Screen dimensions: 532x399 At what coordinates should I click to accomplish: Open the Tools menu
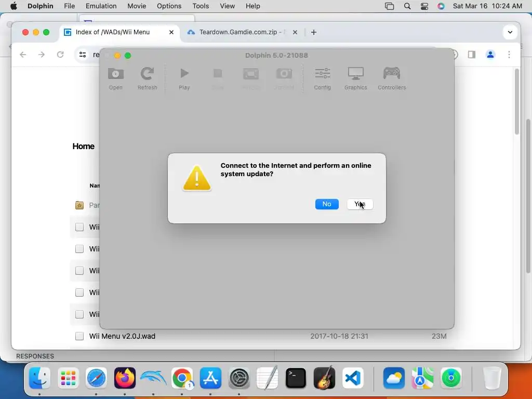point(201,6)
